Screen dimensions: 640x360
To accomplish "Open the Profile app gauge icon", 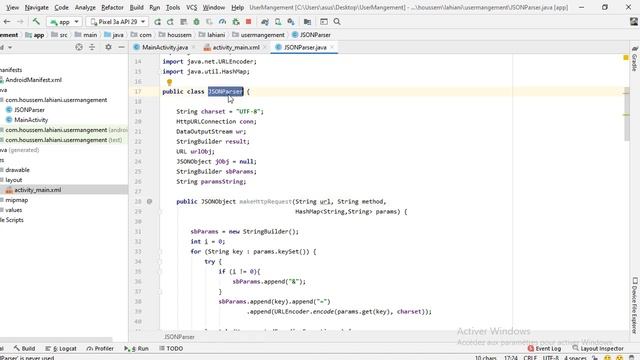I will tap(222, 22).
